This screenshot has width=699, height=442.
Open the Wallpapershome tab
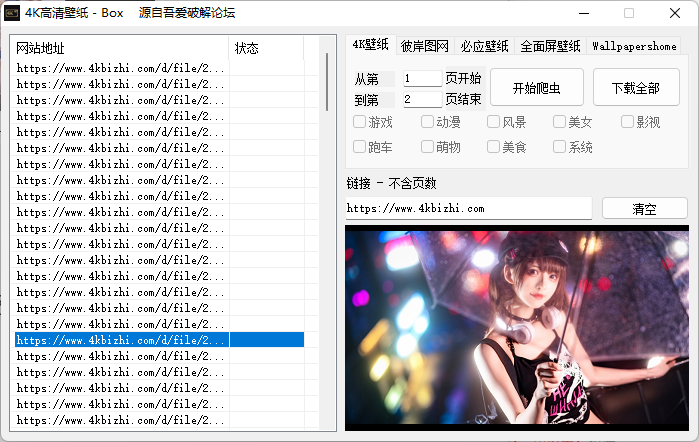[634, 46]
